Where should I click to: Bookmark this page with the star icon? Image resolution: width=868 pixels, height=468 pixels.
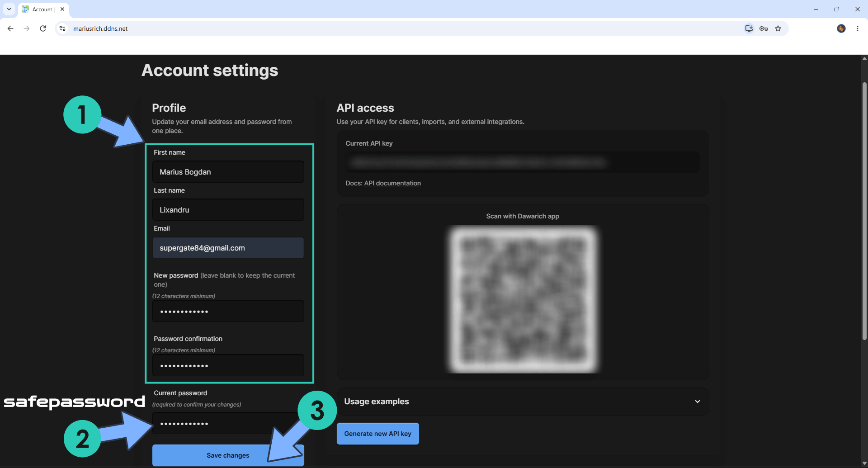click(778, 28)
